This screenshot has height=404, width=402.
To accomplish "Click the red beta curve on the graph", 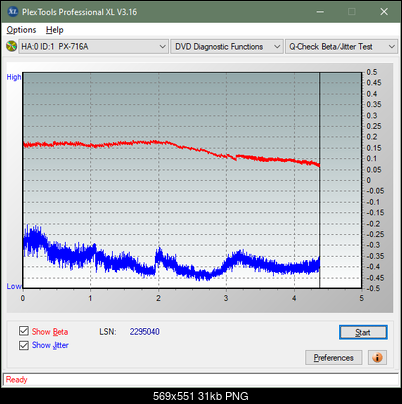I will pos(167,143).
